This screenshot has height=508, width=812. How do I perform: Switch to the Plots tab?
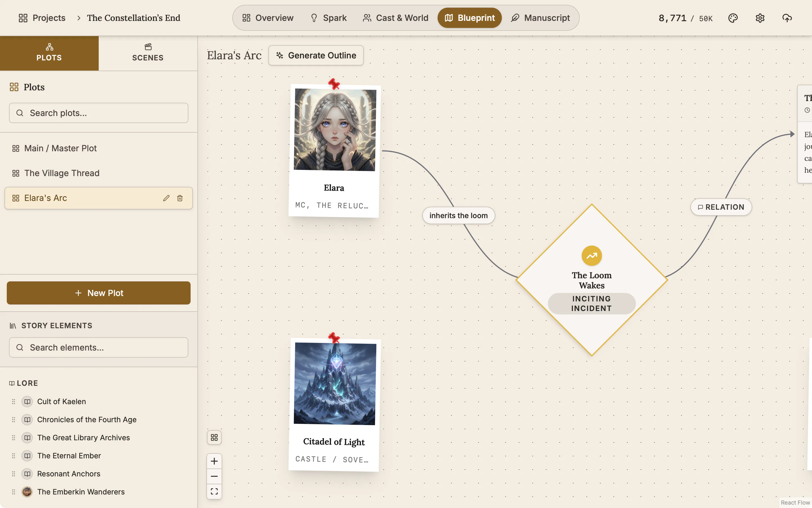tap(49, 53)
